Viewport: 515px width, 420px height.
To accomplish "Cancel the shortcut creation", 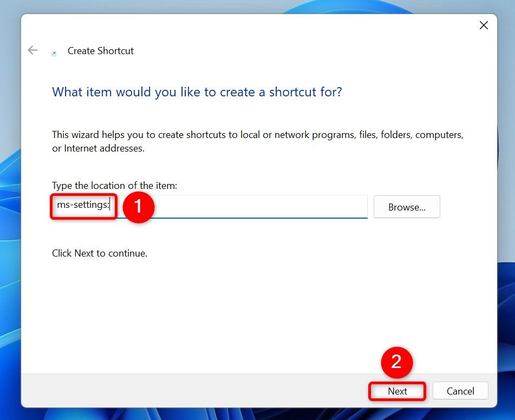I will [x=460, y=391].
